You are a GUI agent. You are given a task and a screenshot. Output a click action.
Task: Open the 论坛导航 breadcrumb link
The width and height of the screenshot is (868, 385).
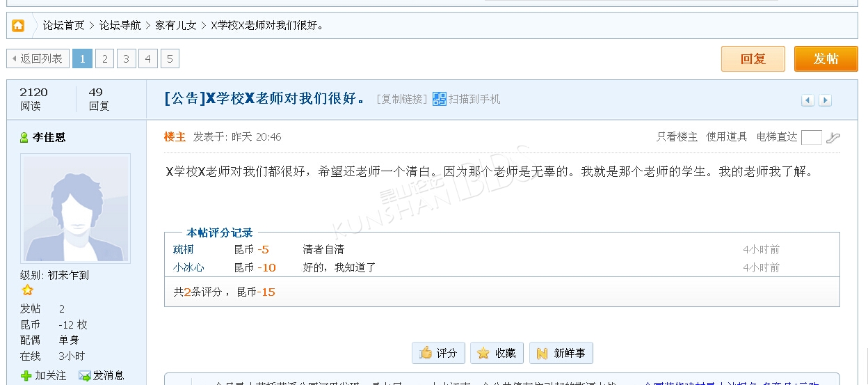tap(120, 26)
